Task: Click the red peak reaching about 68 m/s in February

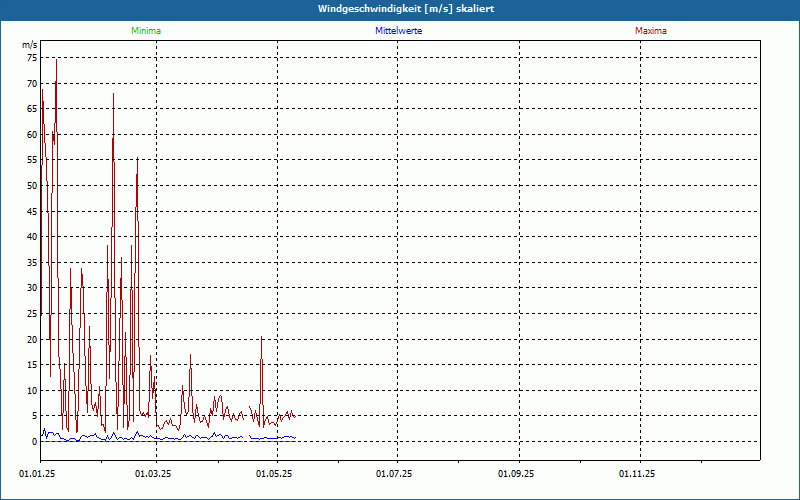Action: click(x=113, y=94)
